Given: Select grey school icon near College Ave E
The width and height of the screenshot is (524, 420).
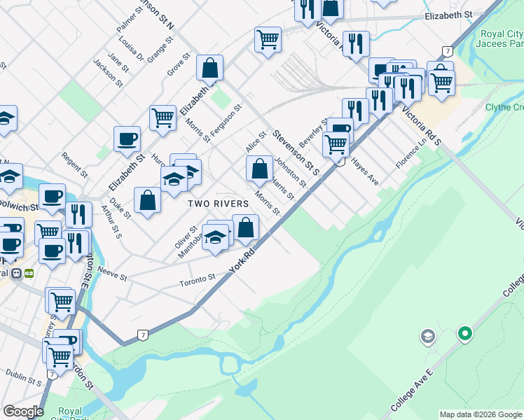Looking at the screenshot, I should click(x=428, y=337).
